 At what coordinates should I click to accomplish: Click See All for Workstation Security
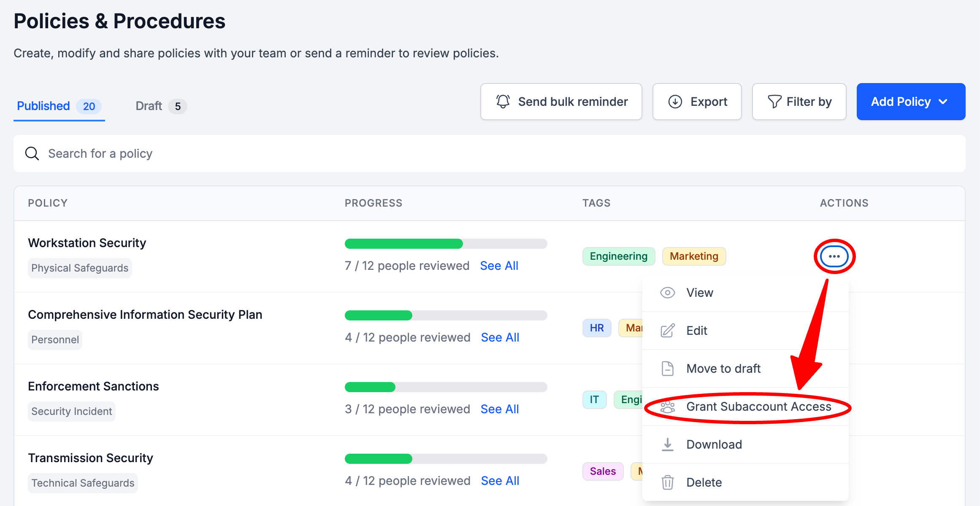tap(499, 266)
